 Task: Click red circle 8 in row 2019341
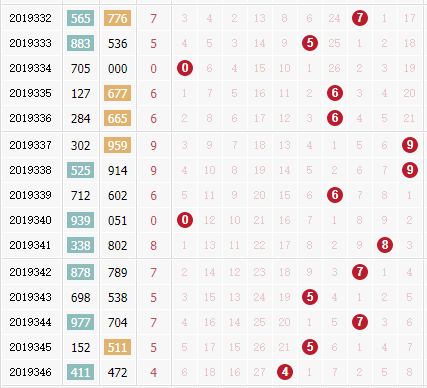click(x=385, y=245)
